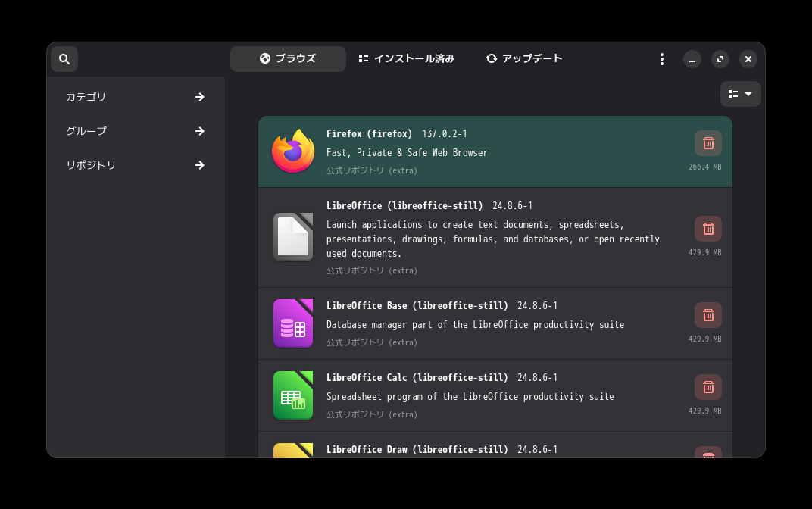Click the globe icon in ブラウズ tab
The width and height of the screenshot is (812, 509).
coord(265,58)
